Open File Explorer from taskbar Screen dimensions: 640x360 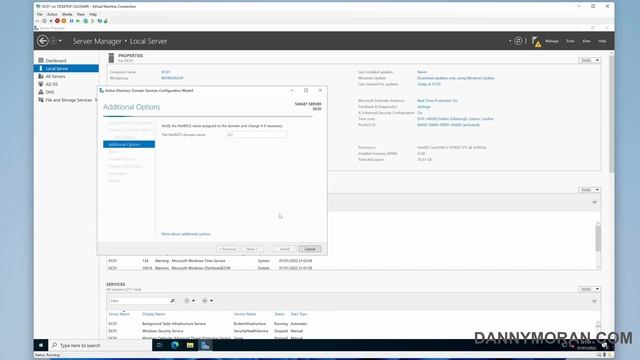coord(190,345)
